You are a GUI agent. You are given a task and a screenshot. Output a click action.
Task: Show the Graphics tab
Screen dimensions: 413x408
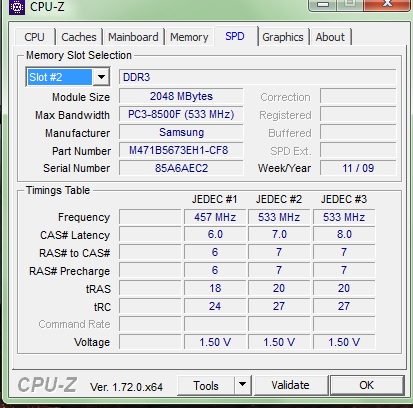pyautogui.click(x=283, y=37)
